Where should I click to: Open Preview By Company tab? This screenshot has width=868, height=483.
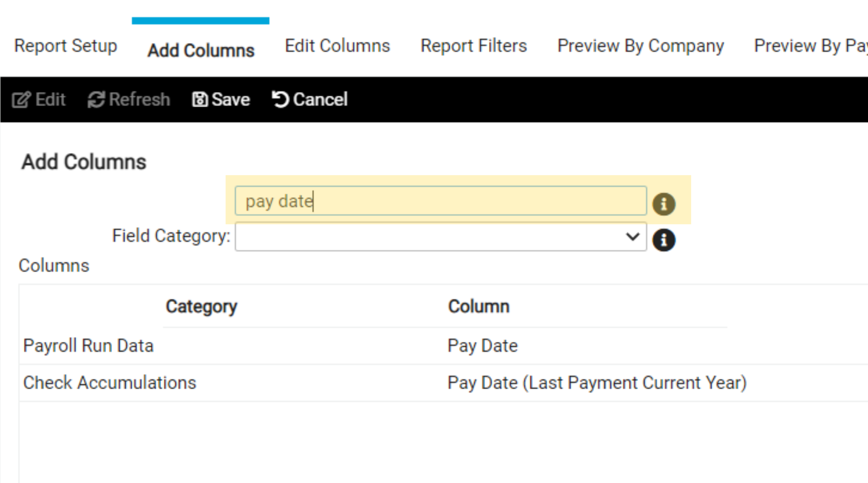(640, 46)
